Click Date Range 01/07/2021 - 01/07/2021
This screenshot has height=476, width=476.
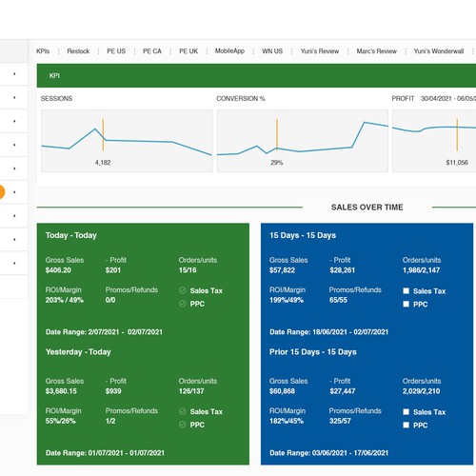click(x=105, y=453)
